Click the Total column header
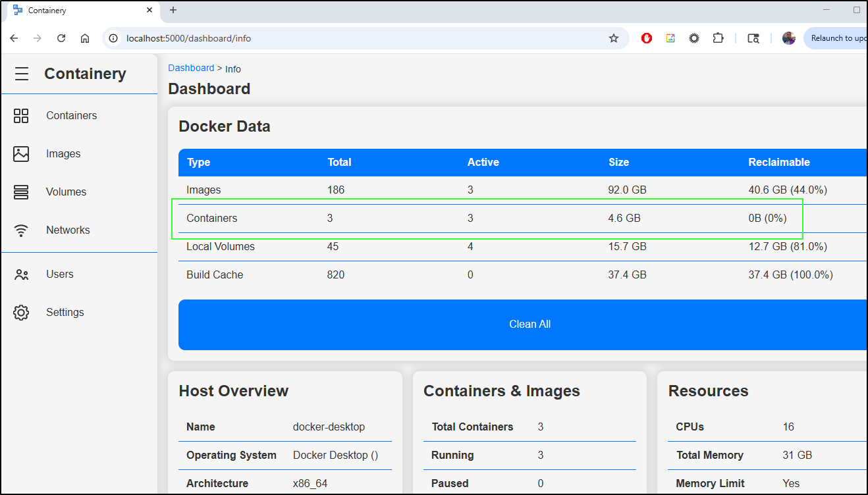Image resolution: width=868 pixels, height=495 pixels. click(x=339, y=163)
